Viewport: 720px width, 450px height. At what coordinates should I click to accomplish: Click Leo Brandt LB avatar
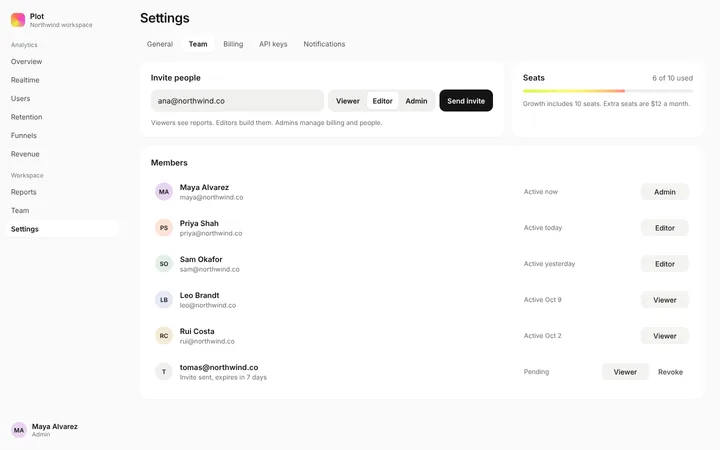(164, 300)
